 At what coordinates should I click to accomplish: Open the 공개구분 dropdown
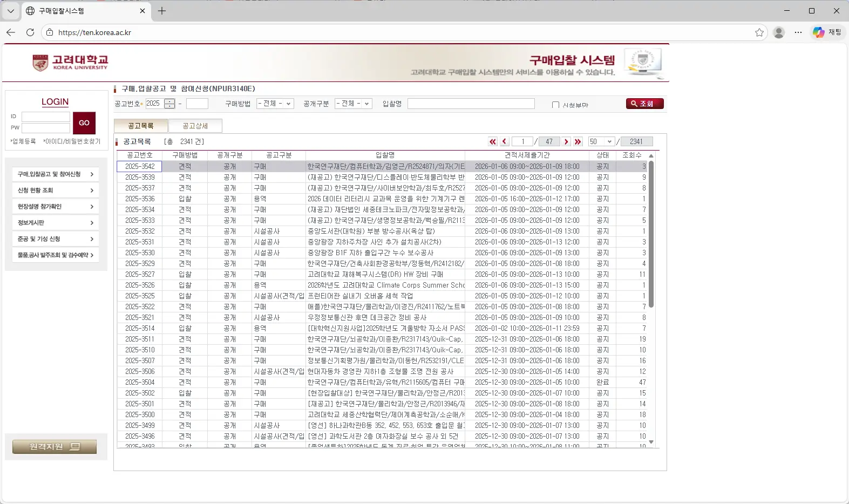point(354,104)
